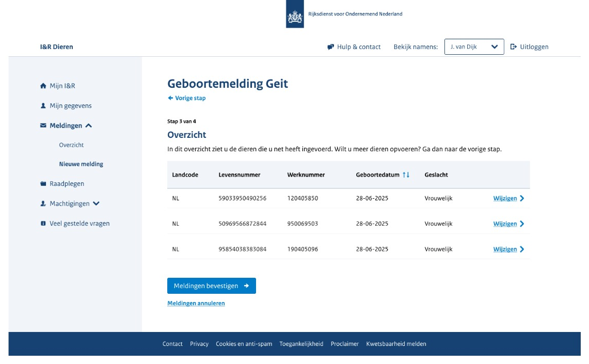Click the arrow icon in Meldingen bevestigen button
Screen dimensions: 589x364
pyautogui.click(x=246, y=286)
